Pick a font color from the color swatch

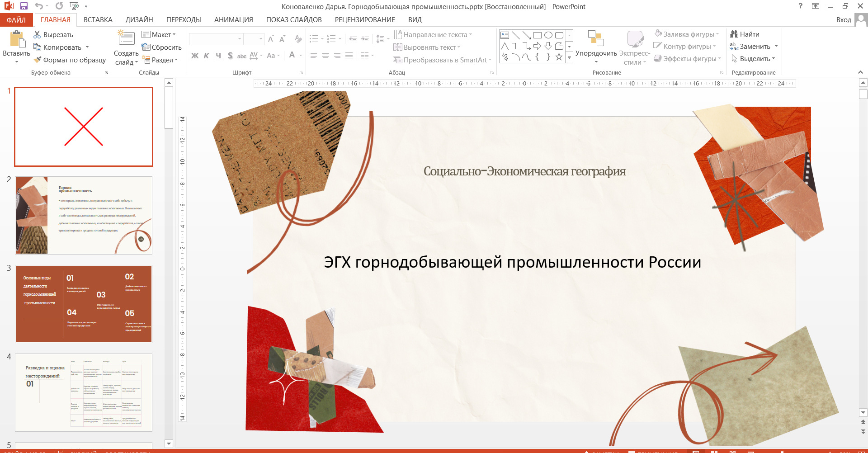[x=293, y=55]
